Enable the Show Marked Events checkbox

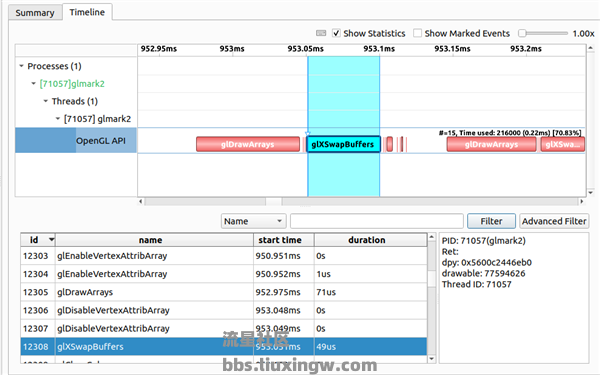417,33
